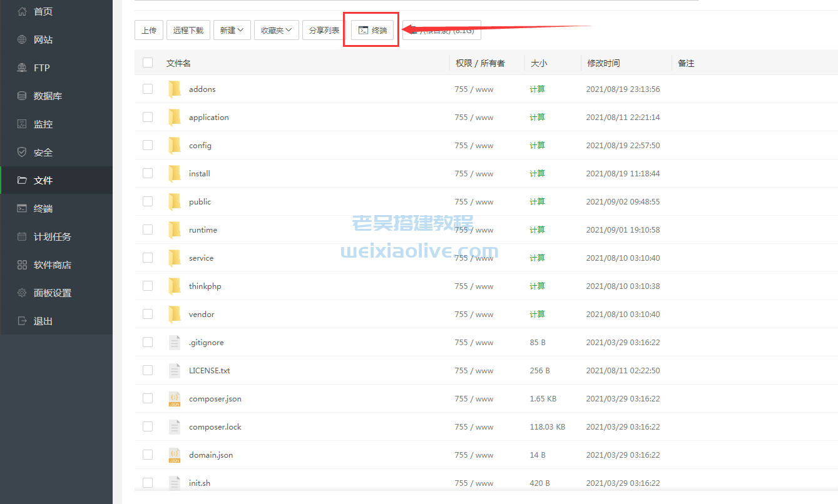Check the checkbox for the addons folder
The height and width of the screenshot is (504, 838).
(148, 89)
